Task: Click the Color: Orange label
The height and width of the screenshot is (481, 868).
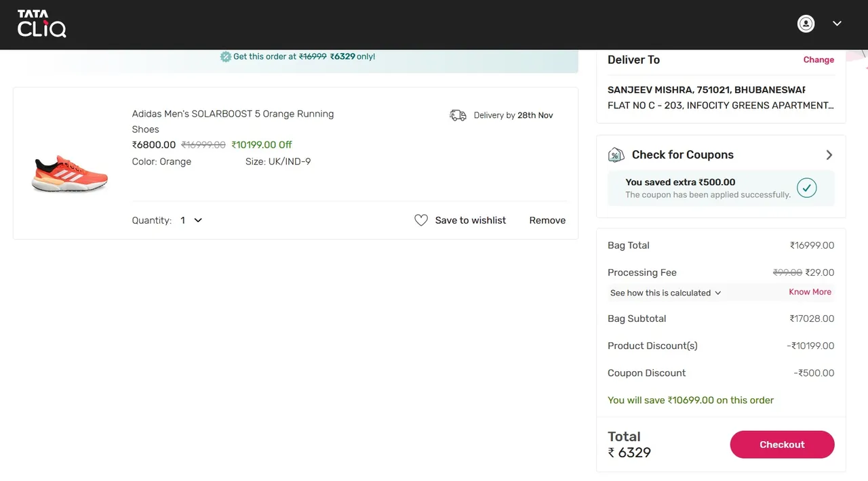Action: pyautogui.click(x=161, y=162)
